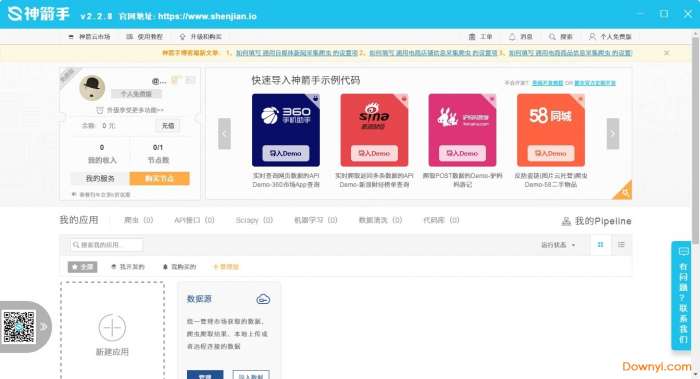Switch to the 代码库 (0) tab
This screenshot has width=700, height=379.
(441, 220)
